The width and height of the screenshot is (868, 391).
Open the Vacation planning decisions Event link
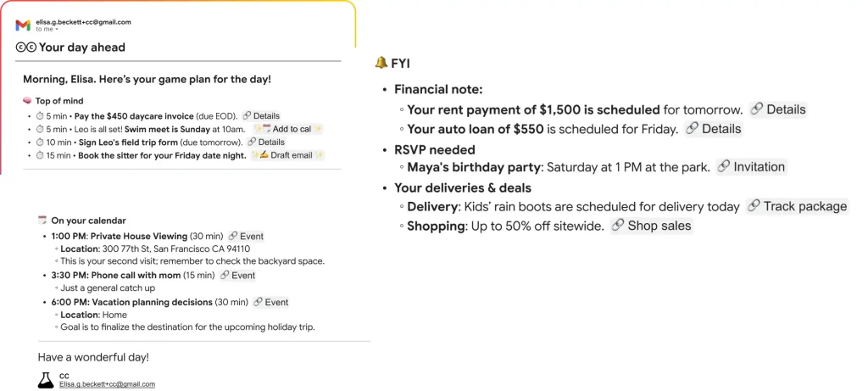coord(271,302)
